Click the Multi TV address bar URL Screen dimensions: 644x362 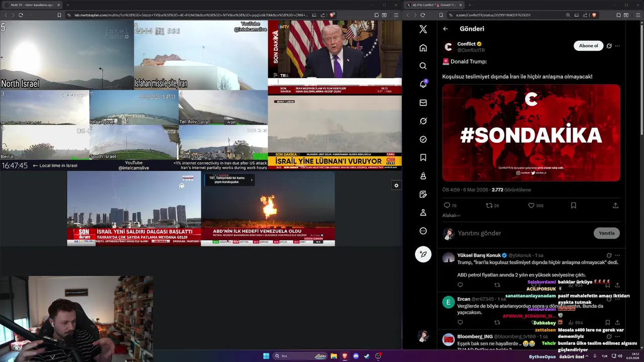[191, 15]
